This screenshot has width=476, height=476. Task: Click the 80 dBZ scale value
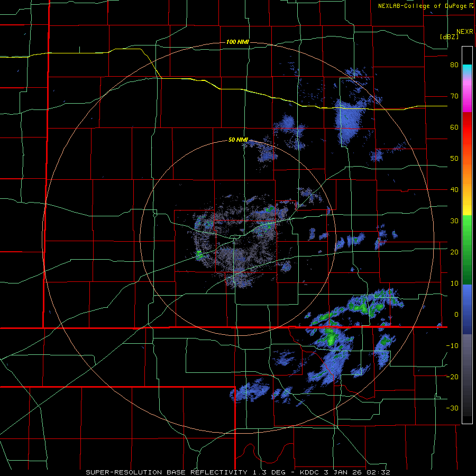click(x=454, y=65)
